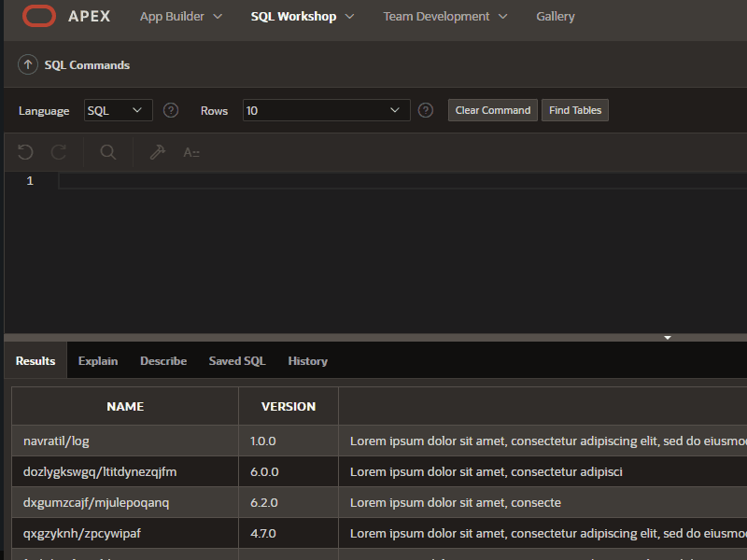747x560 pixels.
Task: Open the query builder hammer icon
Action: tap(157, 152)
